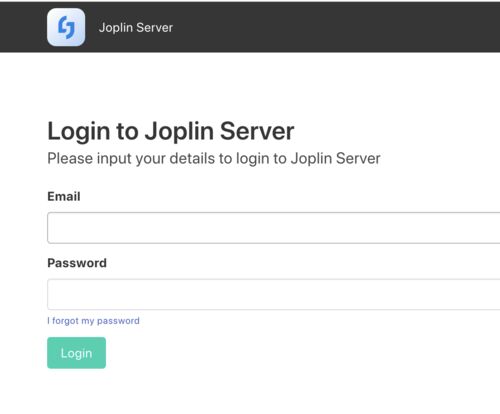Click the 'Login' text on green button

click(76, 353)
